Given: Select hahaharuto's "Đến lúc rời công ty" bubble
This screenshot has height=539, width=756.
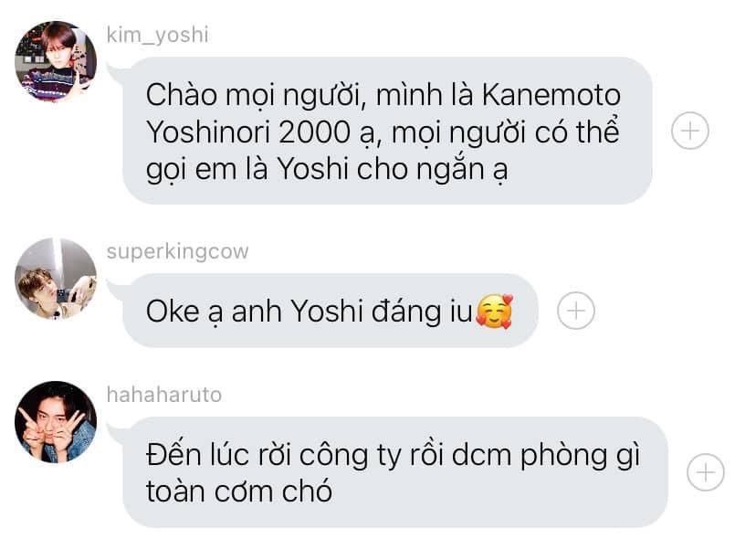Looking at the screenshot, I should point(395,472).
